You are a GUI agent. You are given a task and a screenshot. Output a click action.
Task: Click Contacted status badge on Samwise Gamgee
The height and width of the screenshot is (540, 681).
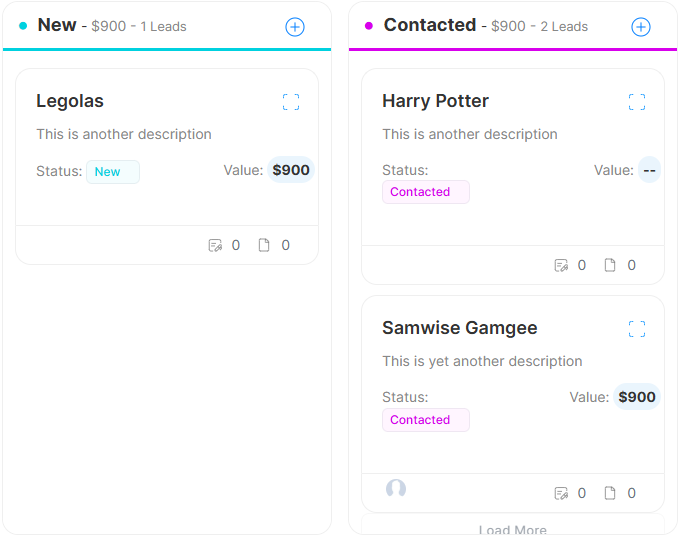coord(425,420)
